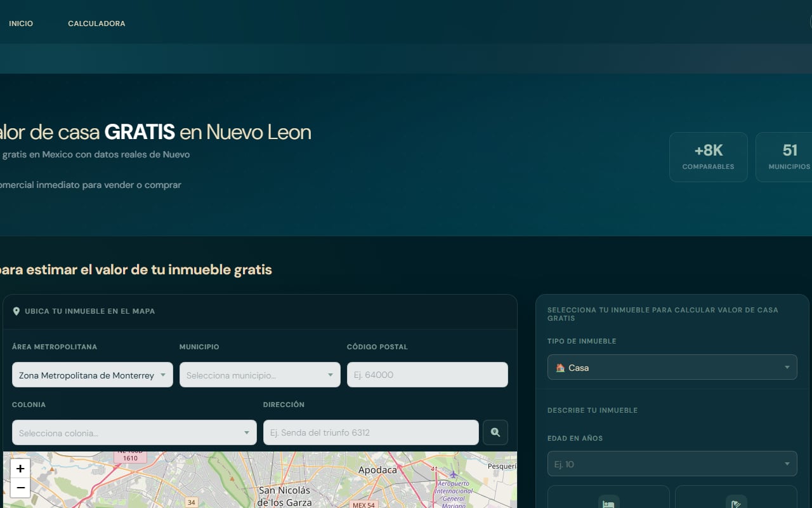Click the MEX 54 road shield on map
The height and width of the screenshot is (508, 812).
363,505
